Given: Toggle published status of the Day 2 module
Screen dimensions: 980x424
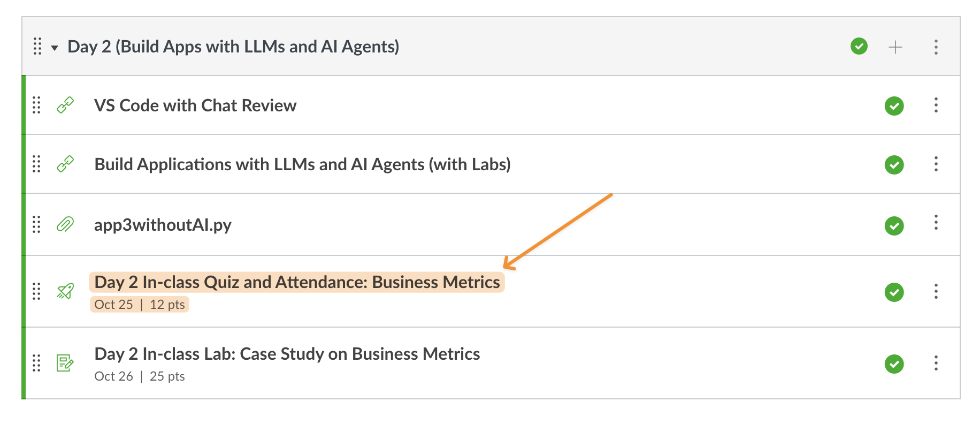Looking at the screenshot, I should click(859, 47).
